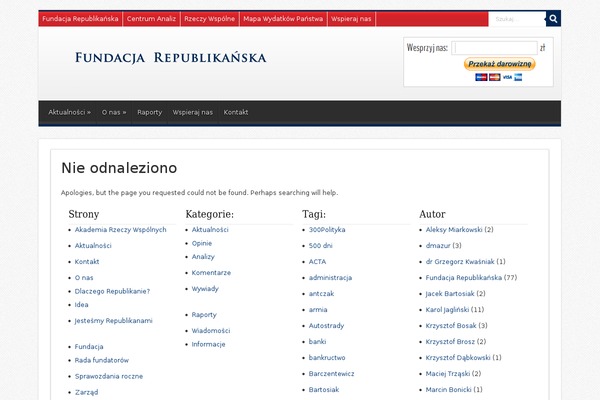
Task: Select Kontakt in dark menu
Action: click(236, 112)
